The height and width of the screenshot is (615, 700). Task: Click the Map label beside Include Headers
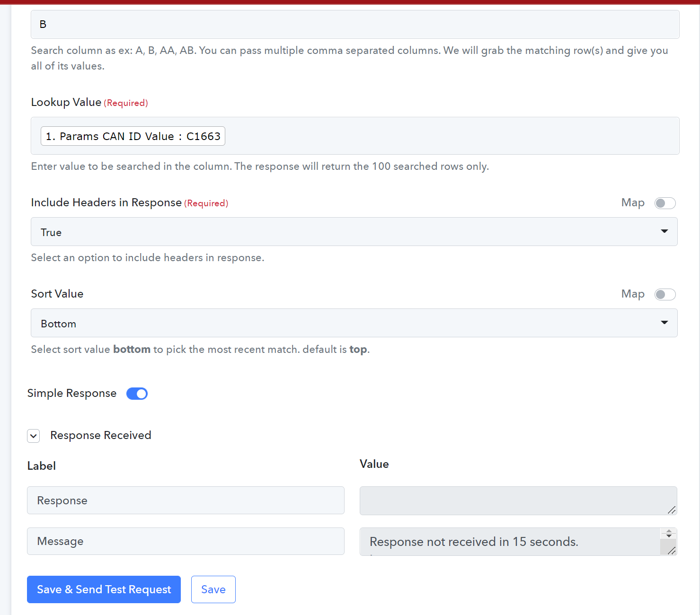633,202
